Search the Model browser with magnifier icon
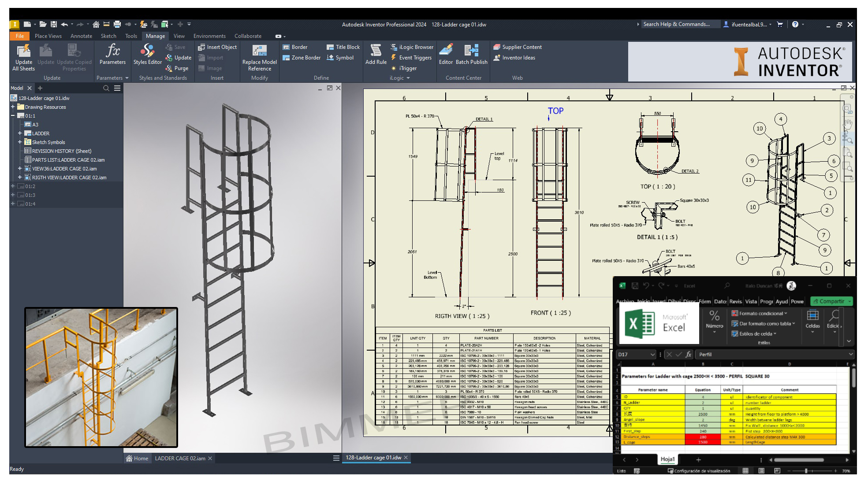Viewport: 868px width, 503px height. (106, 88)
